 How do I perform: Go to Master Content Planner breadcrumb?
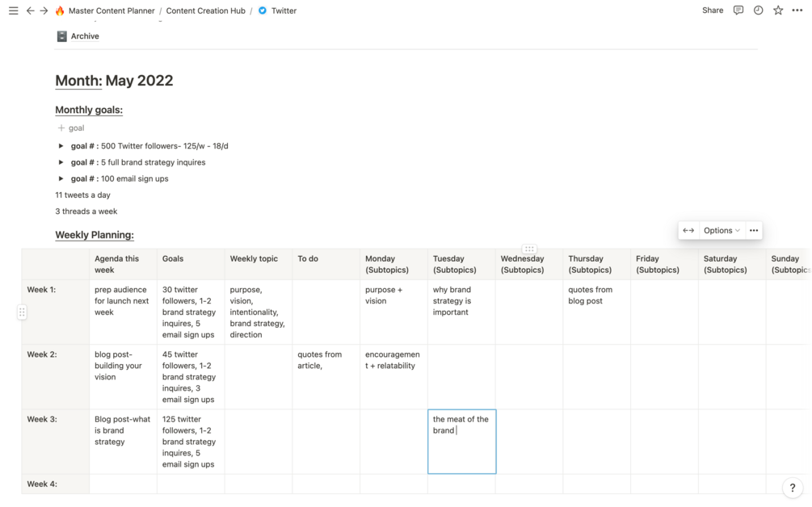111,10
